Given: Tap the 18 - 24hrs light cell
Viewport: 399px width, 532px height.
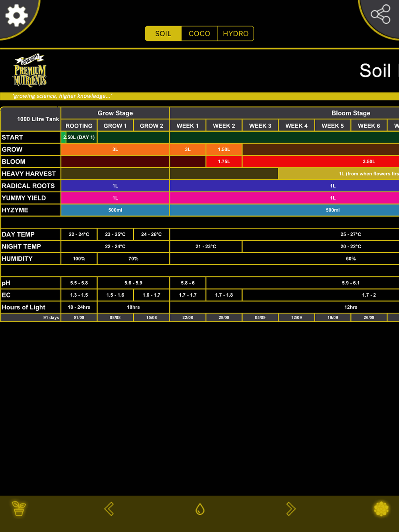Looking at the screenshot, I should [79, 307].
